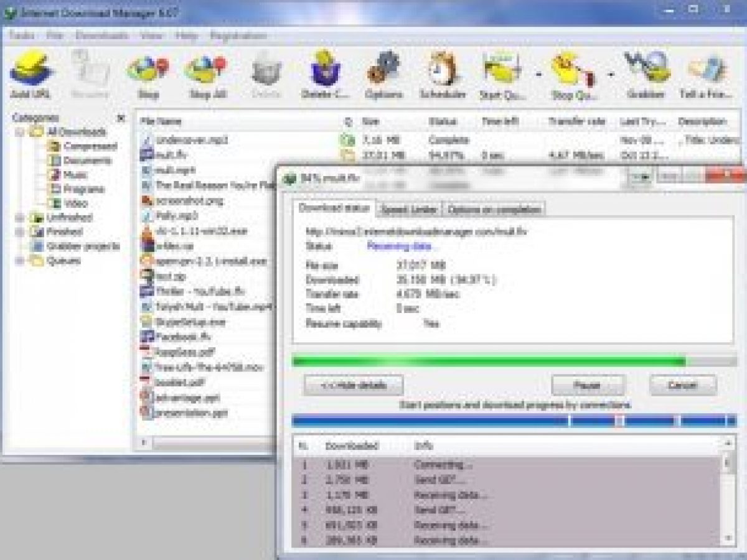Select x-files.rar in the file list
This screenshot has height=560, width=747.
(176, 246)
